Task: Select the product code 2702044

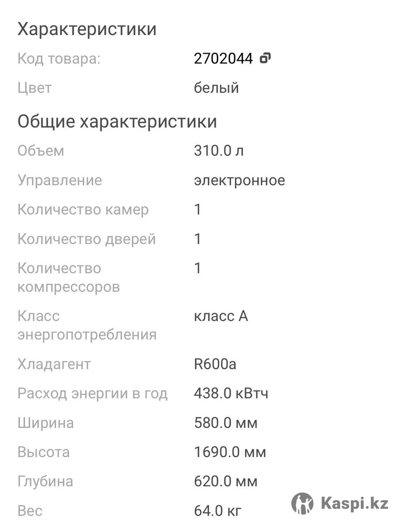Action: pyautogui.click(x=223, y=59)
